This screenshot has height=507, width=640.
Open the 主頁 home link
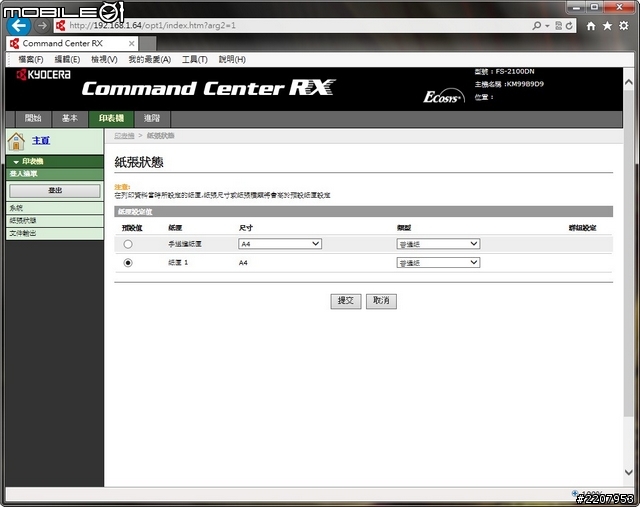coord(41,141)
